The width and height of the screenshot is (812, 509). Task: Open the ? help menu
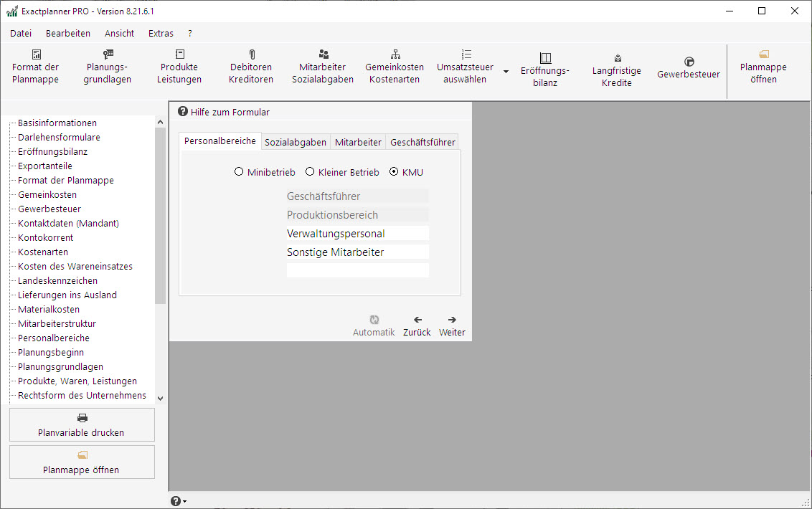tap(190, 33)
